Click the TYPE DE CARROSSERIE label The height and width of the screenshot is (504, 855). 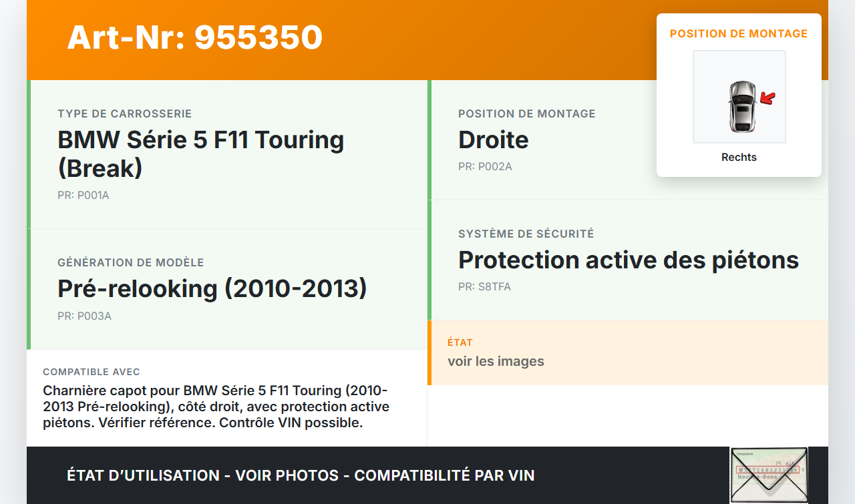pos(124,113)
